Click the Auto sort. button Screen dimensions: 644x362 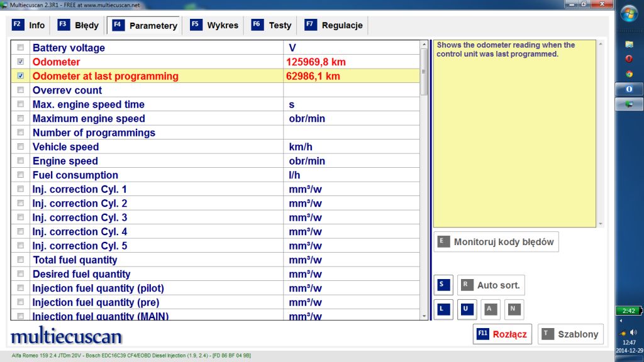(x=491, y=285)
